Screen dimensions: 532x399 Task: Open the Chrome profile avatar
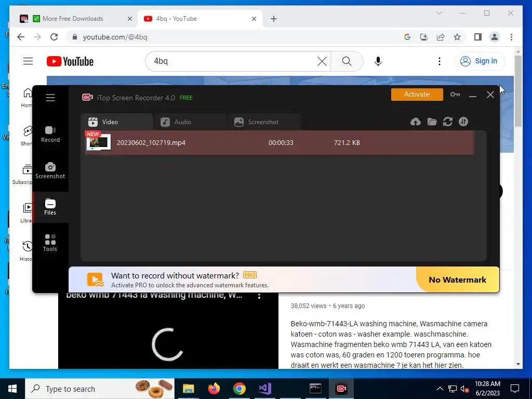[495, 37]
